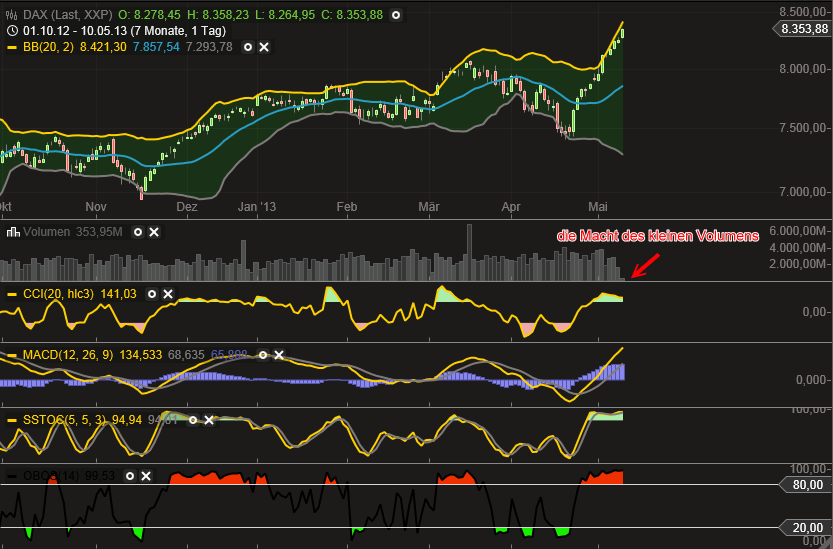Click the Mär time axis label
The height and width of the screenshot is (549, 833).
pos(429,207)
